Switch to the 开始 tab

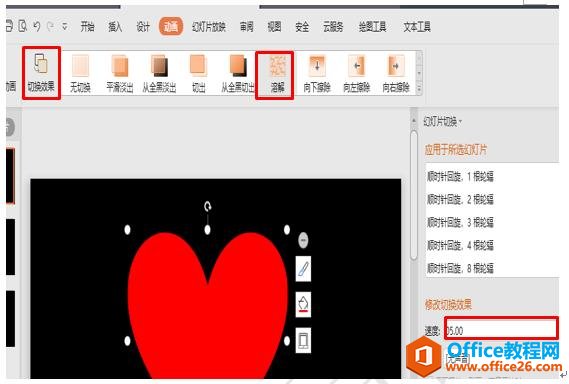(87, 26)
